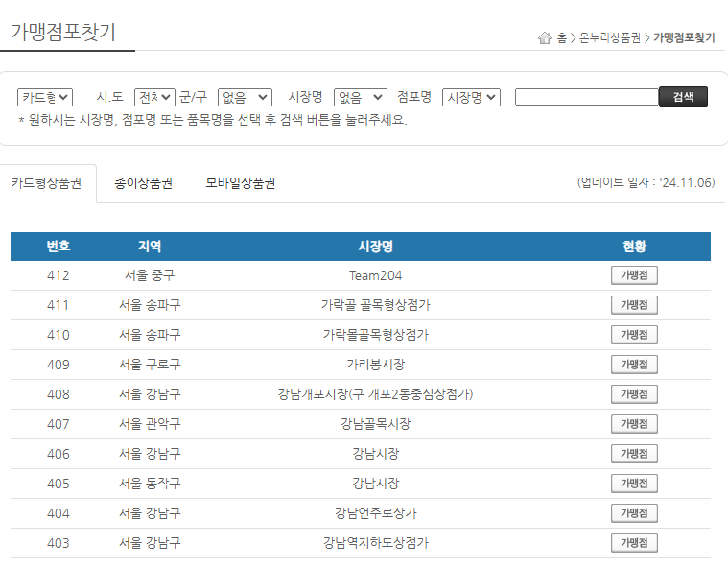
Task: Select the 가리봉시장 cell
Action: (376, 365)
